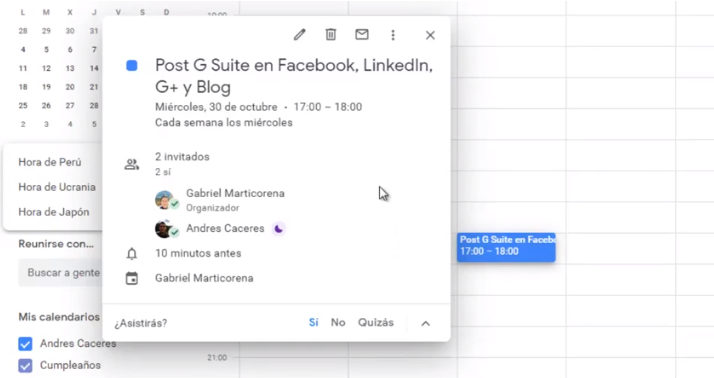Answer Quizás to attending the event
The image size is (714, 378).
[376, 322]
